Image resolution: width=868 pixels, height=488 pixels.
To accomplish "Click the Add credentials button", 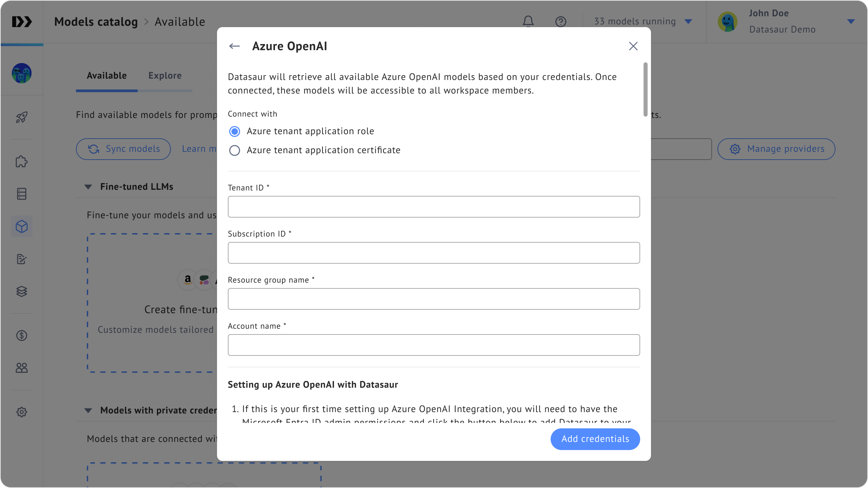I will (595, 439).
